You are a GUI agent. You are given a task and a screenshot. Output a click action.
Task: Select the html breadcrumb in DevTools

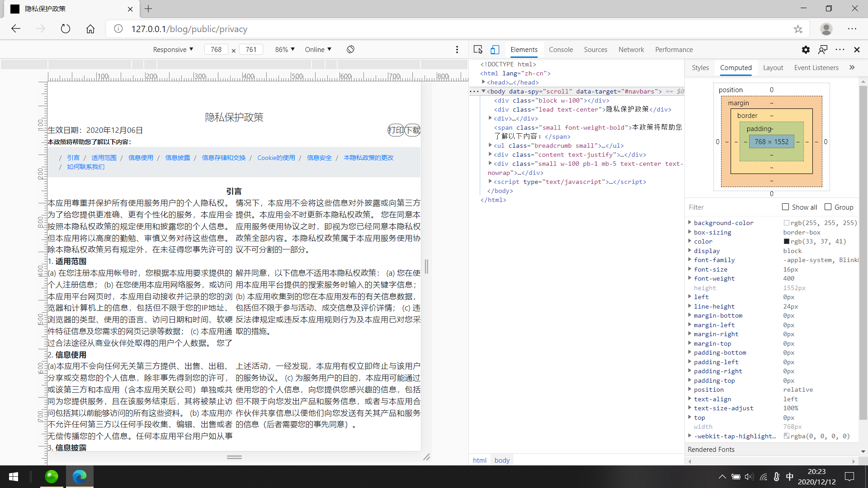[x=479, y=460]
